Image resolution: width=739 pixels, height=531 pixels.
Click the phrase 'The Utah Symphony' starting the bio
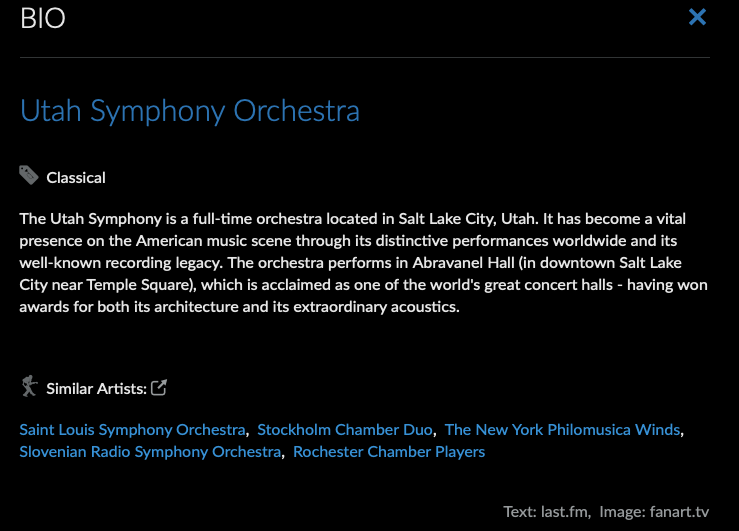point(90,219)
